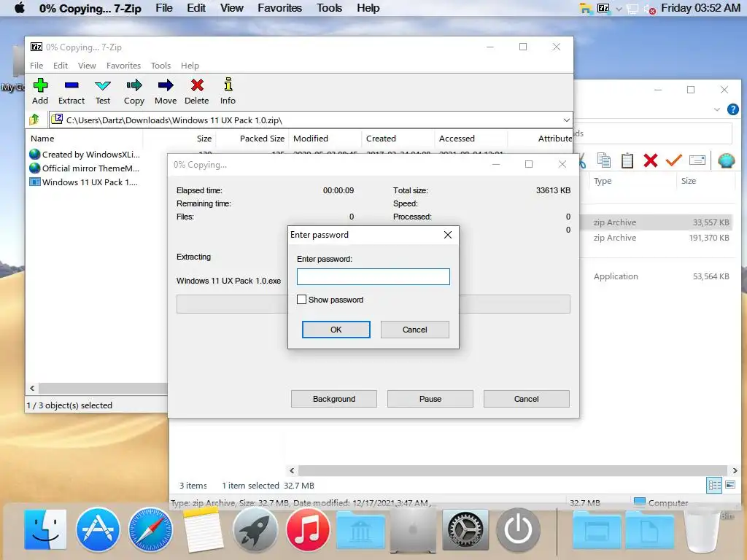Viewport: 747px width, 560px height.
Task: Open System Preferences gear dock icon
Action: coord(465,529)
